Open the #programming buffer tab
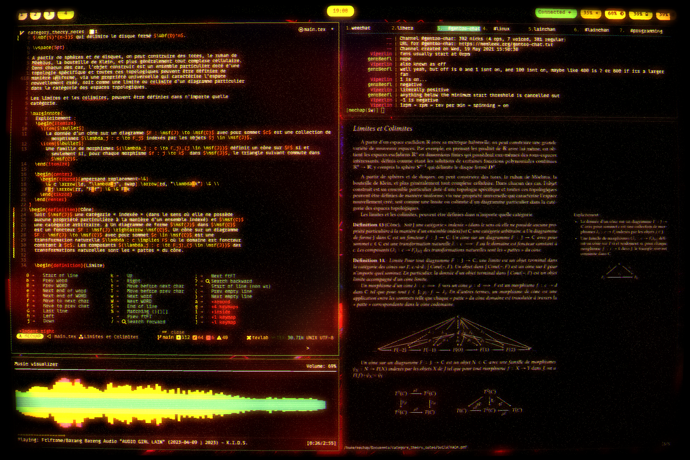Screen dimensions: 690x460 point(641,31)
